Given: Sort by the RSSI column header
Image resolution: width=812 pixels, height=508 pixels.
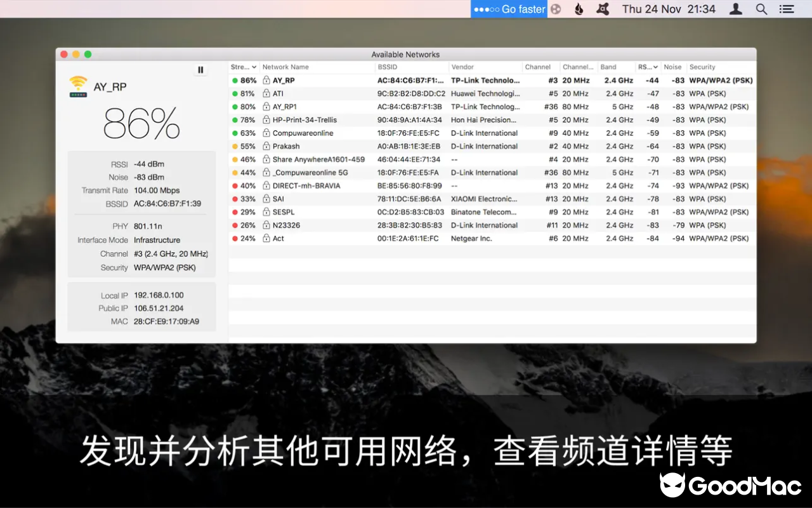Looking at the screenshot, I should 648,67.
